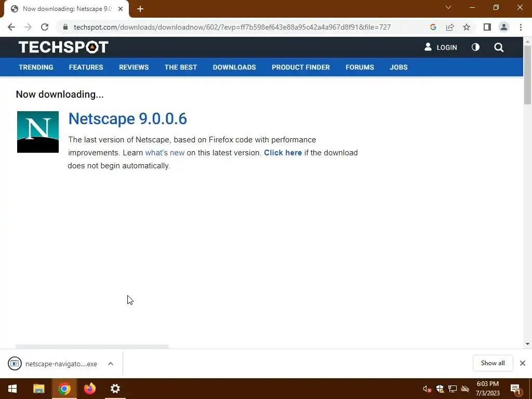Click the scrollbar up arrow
This screenshot has width=532, height=399.
pyautogui.click(x=527, y=42)
